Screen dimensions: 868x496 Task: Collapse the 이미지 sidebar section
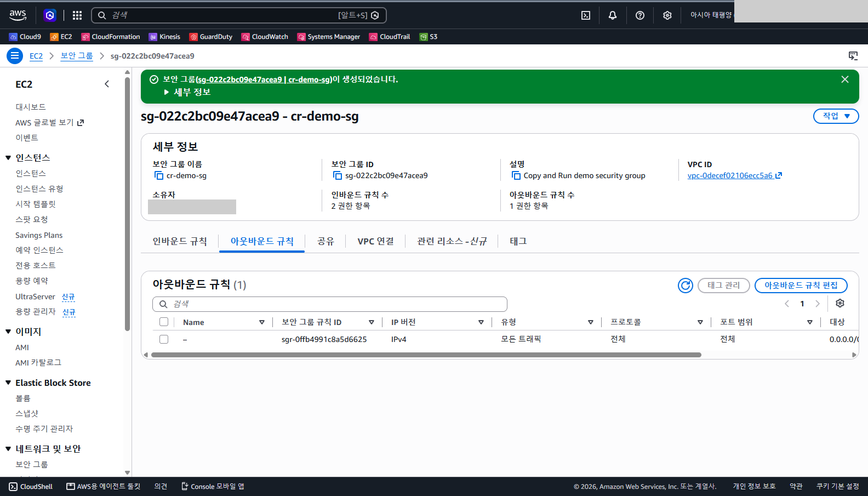pos(8,332)
